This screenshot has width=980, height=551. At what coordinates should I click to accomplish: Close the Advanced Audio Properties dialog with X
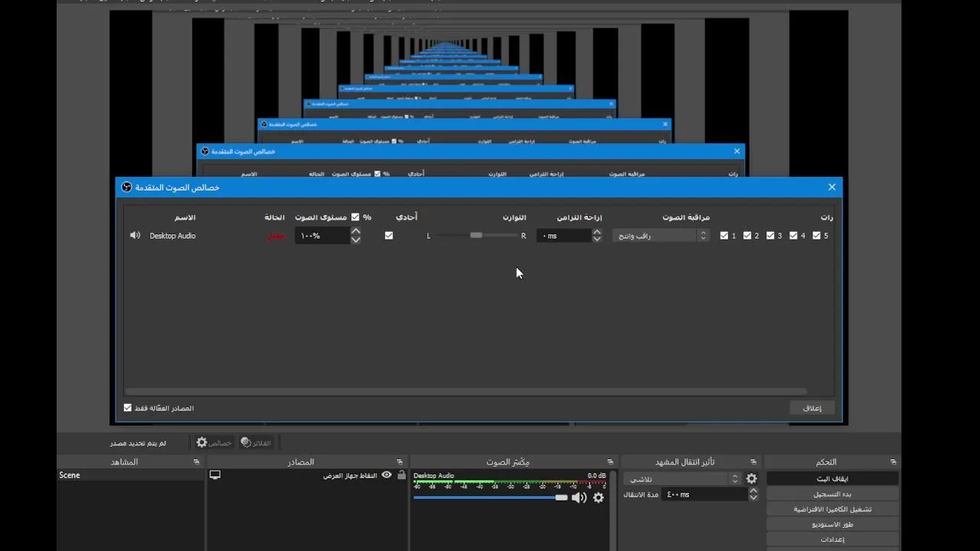(x=831, y=187)
